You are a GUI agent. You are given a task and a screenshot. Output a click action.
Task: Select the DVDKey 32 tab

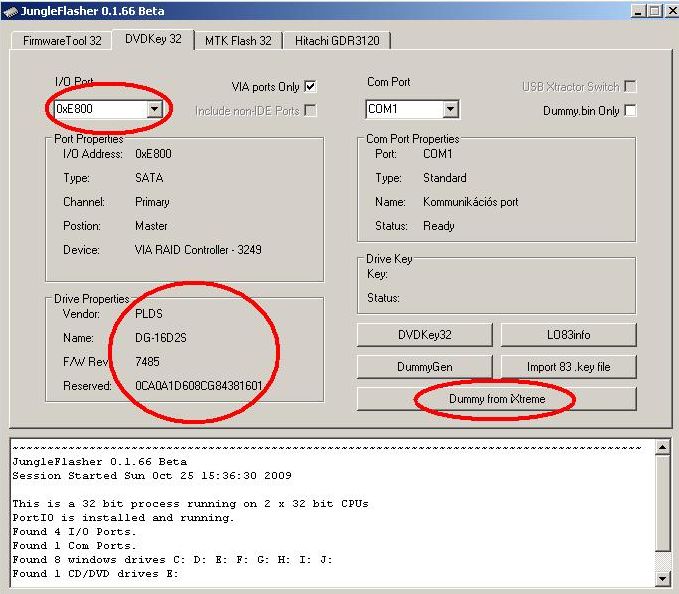click(x=153, y=39)
